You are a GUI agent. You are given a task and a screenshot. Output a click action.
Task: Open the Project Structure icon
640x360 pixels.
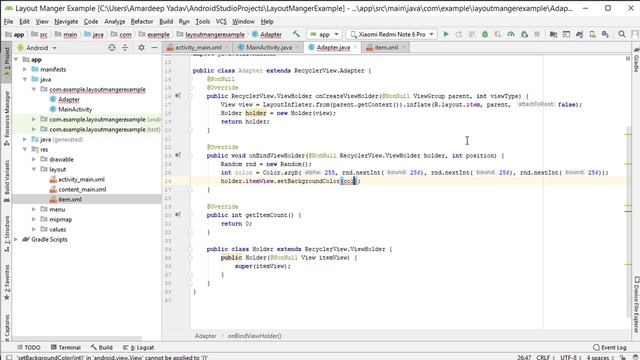pos(553,34)
